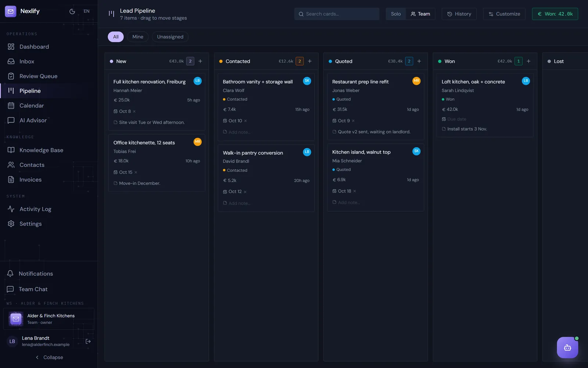The image size is (588, 368).
Task: Toggle dark mode moon icon
Action: tap(72, 11)
